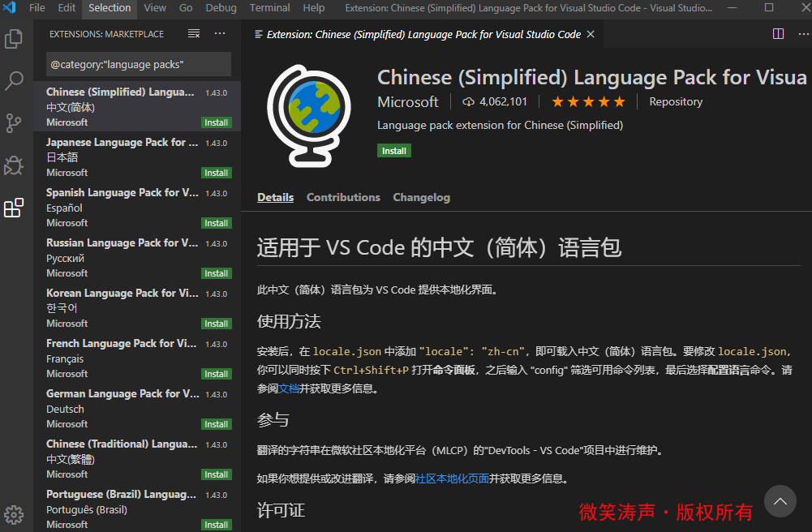The width and height of the screenshot is (812, 532).
Task: Install the Korean Language Pack
Action: click(x=216, y=324)
